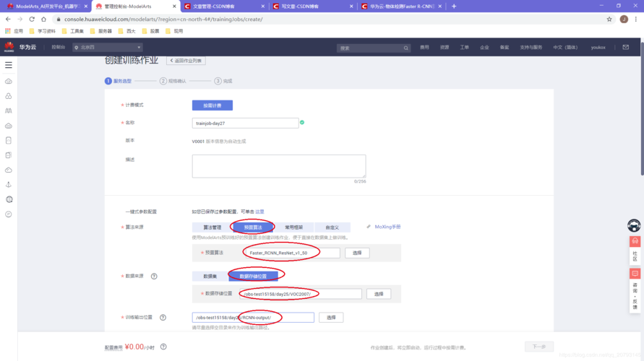Click the third sidebar service icon
The height and width of the screenshot is (361, 644).
(x=8, y=110)
